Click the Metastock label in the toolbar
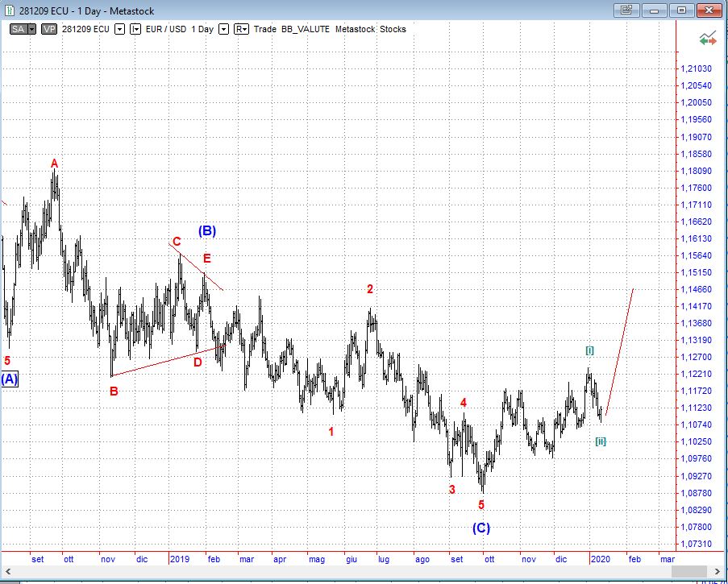The height and width of the screenshot is (584, 728). pos(356,29)
